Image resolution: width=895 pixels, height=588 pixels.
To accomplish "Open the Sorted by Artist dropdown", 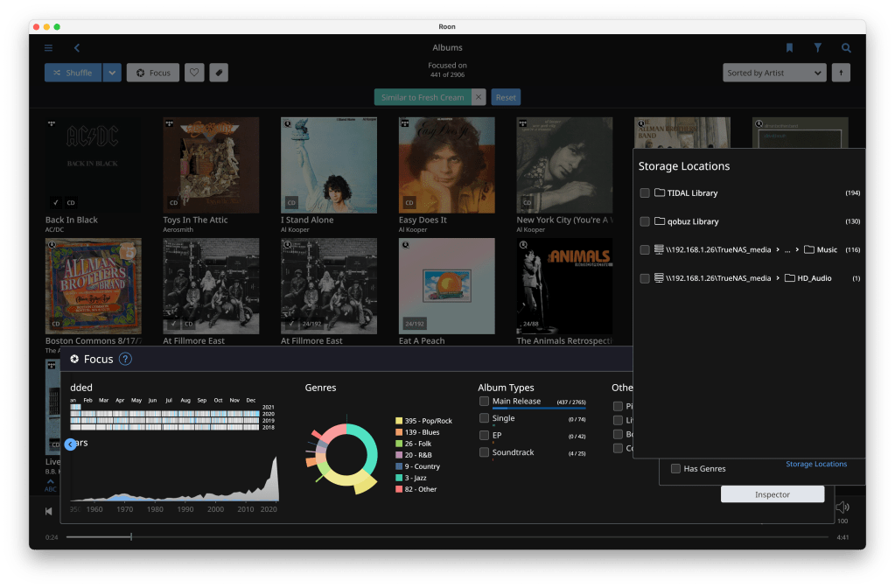I will tap(774, 73).
